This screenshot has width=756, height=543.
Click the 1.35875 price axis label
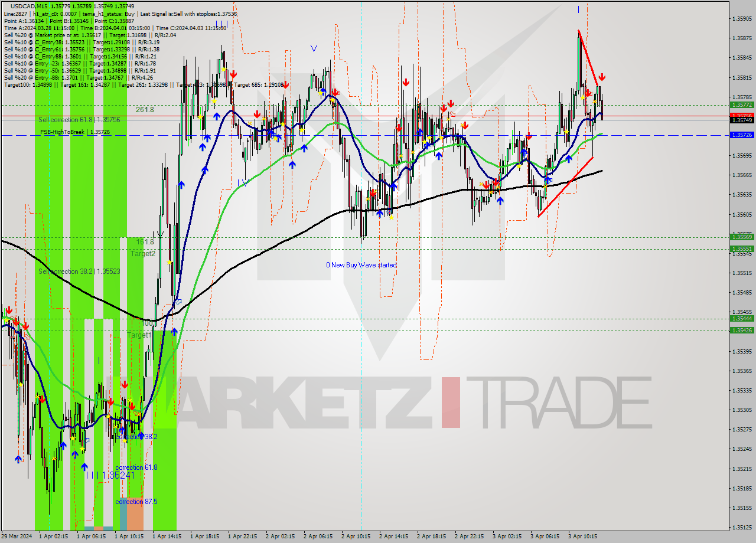[742, 38]
